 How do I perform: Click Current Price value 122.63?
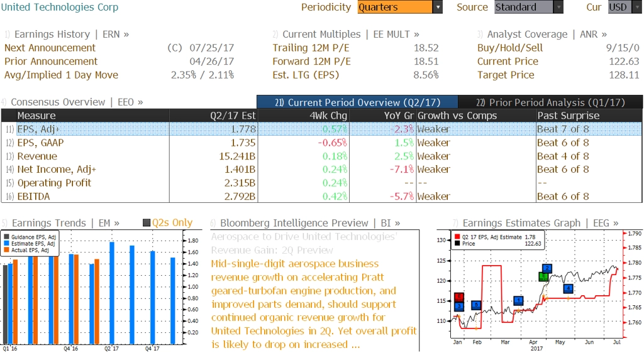point(625,62)
